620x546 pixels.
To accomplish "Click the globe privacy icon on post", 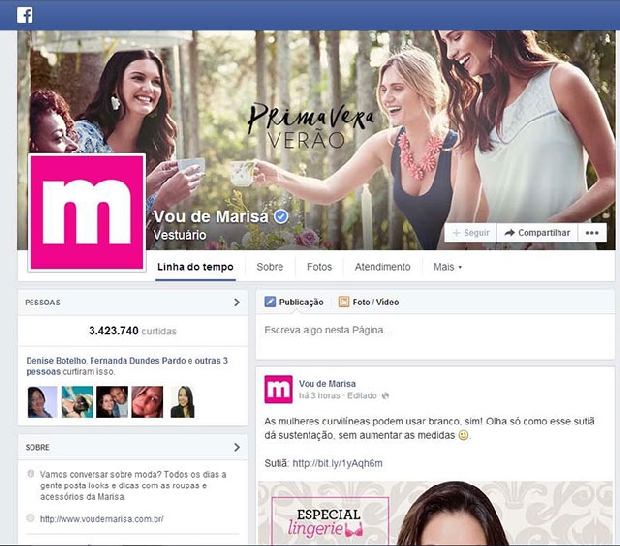I will click(x=385, y=396).
